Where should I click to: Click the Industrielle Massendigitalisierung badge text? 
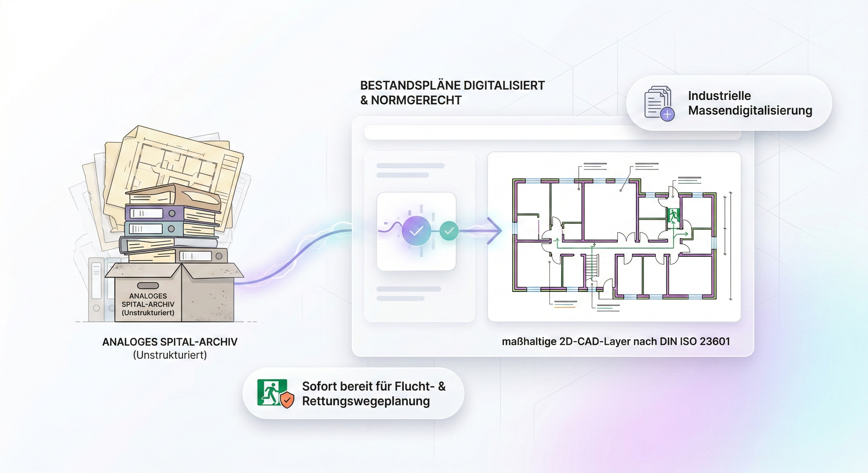pyautogui.click(x=750, y=103)
